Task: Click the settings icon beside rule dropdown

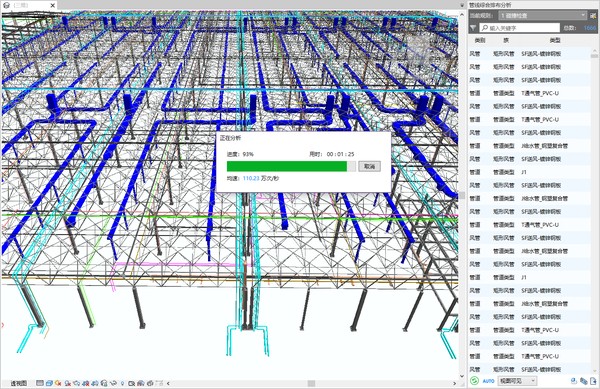Action: click(593, 16)
